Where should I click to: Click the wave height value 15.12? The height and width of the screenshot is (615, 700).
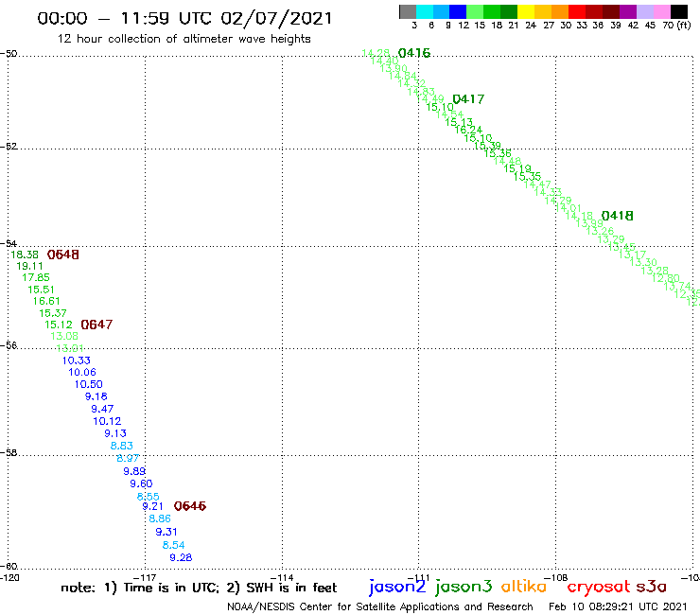[59, 325]
